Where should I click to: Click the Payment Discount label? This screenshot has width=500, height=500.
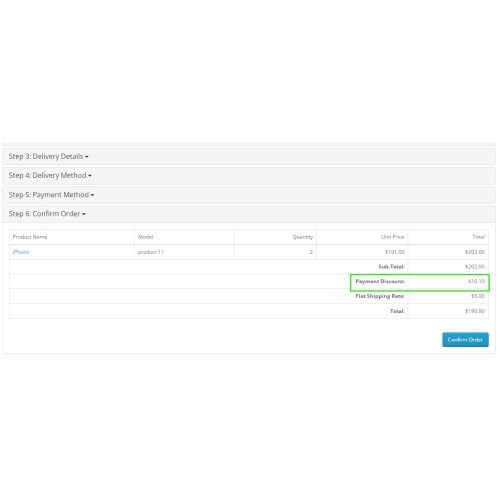[380, 281]
